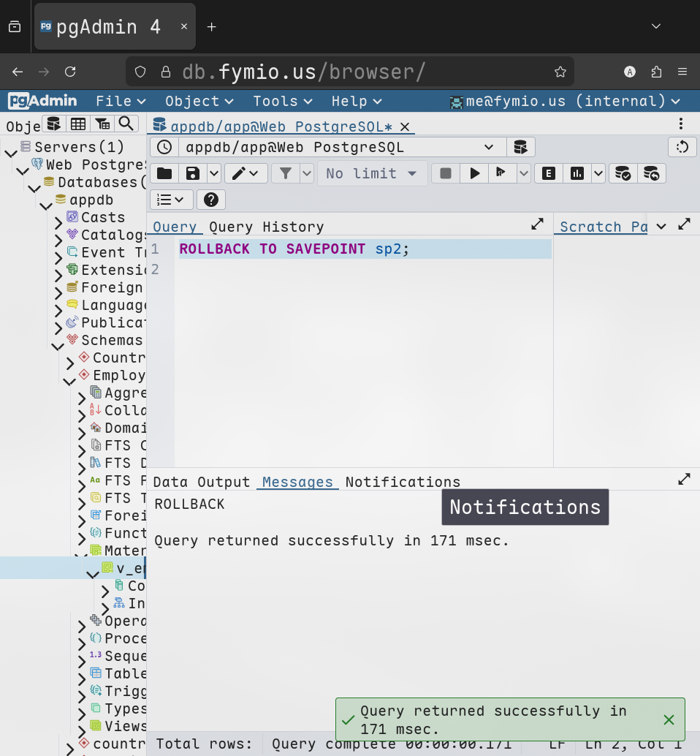Image resolution: width=700 pixels, height=756 pixels.
Task: Click the Commit transaction icon
Action: click(623, 173)
